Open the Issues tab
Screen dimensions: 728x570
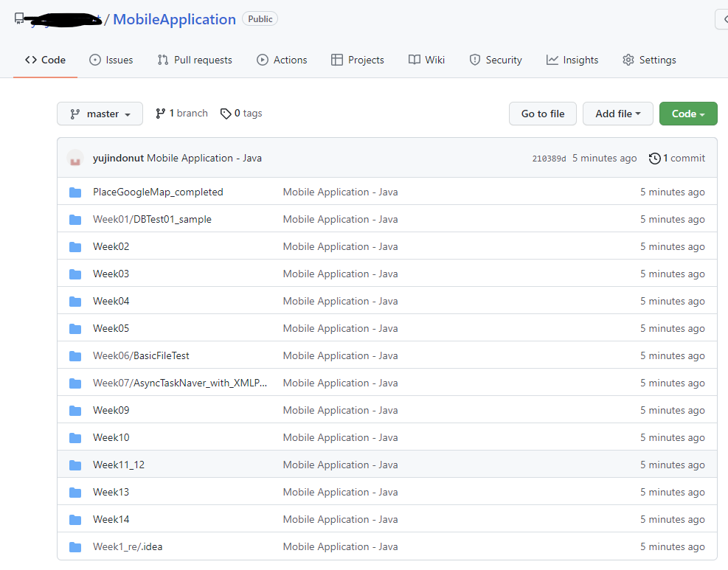pos(111,60)
